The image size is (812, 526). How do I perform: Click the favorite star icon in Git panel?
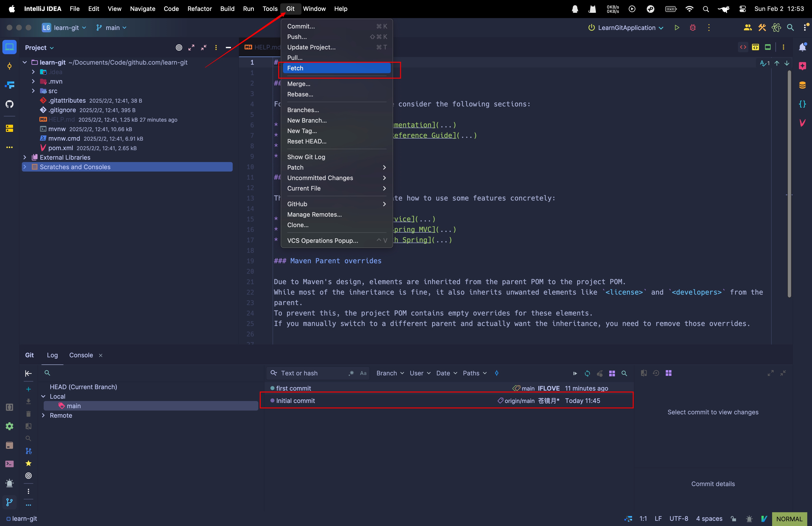coord(28,463)
